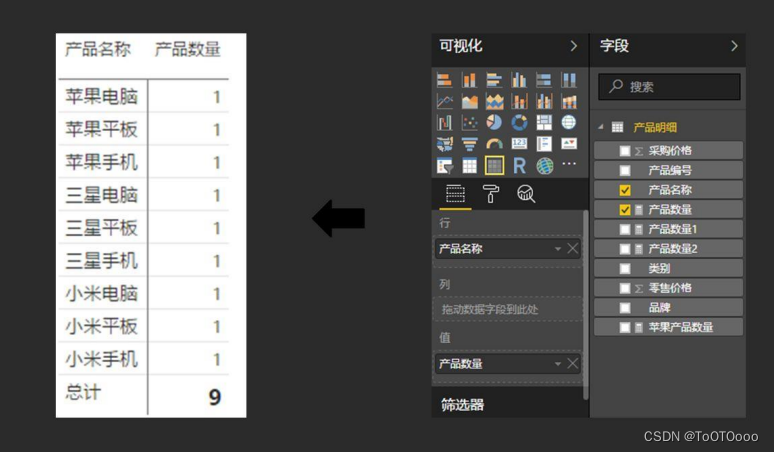774x452 pixels.
Task: Select the clustered column chart visual
Action: (x=519, y=80)
